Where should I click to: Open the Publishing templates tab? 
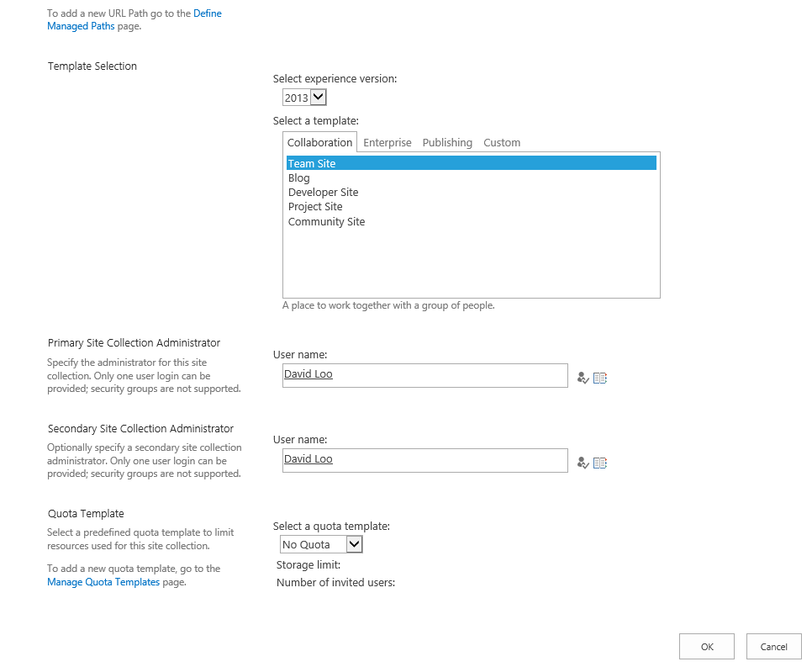[x=447, y=142]
